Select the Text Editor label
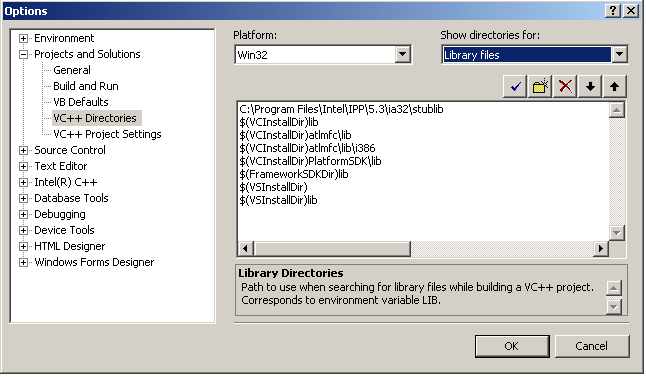This screenshot has width=646, height=377. (61, 166)
